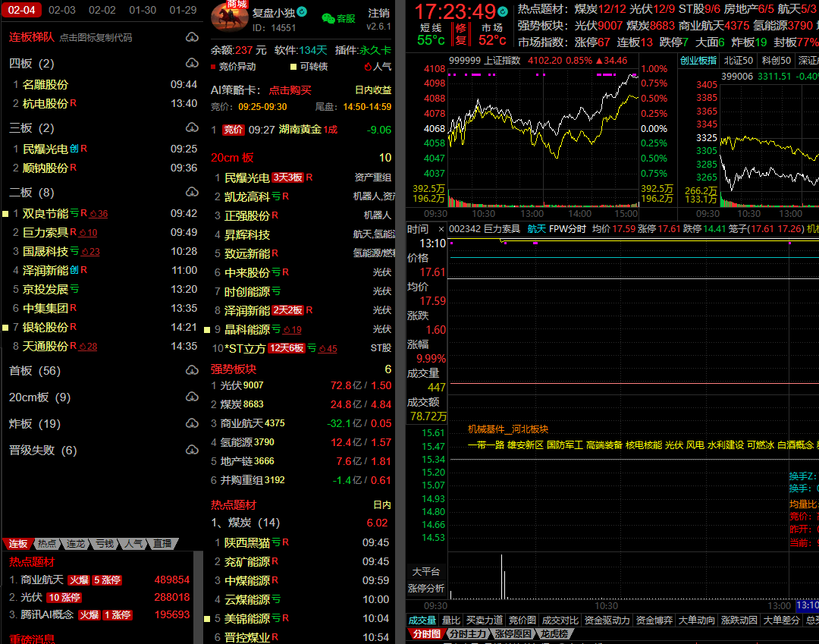The height and width of the screenshot is (644, 819).
Task: Click the cloud copy icon beside 连板梯队
Action: [191, 37]
